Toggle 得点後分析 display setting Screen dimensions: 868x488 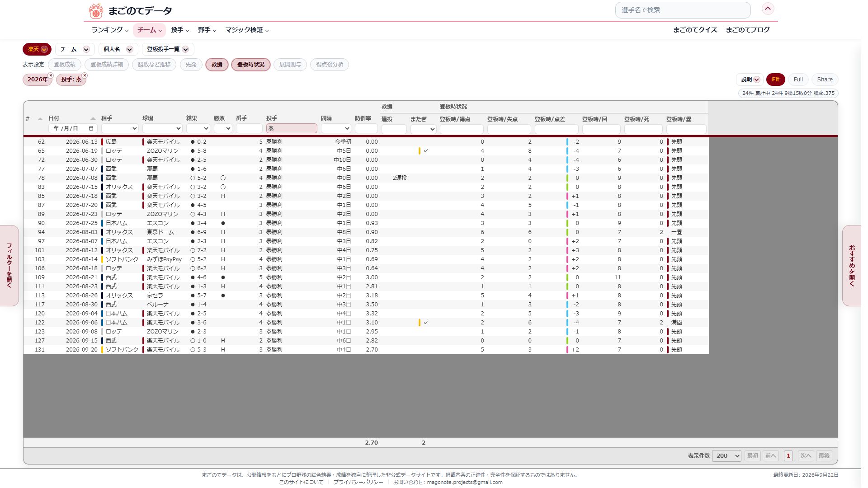coord(330,65)
